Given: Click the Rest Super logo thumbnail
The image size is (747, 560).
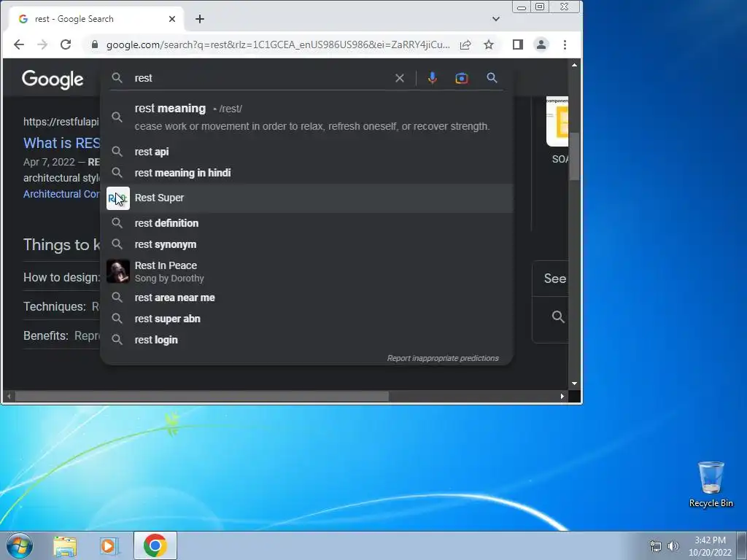Looking at the screenshot, I should [x=117, y=198].
